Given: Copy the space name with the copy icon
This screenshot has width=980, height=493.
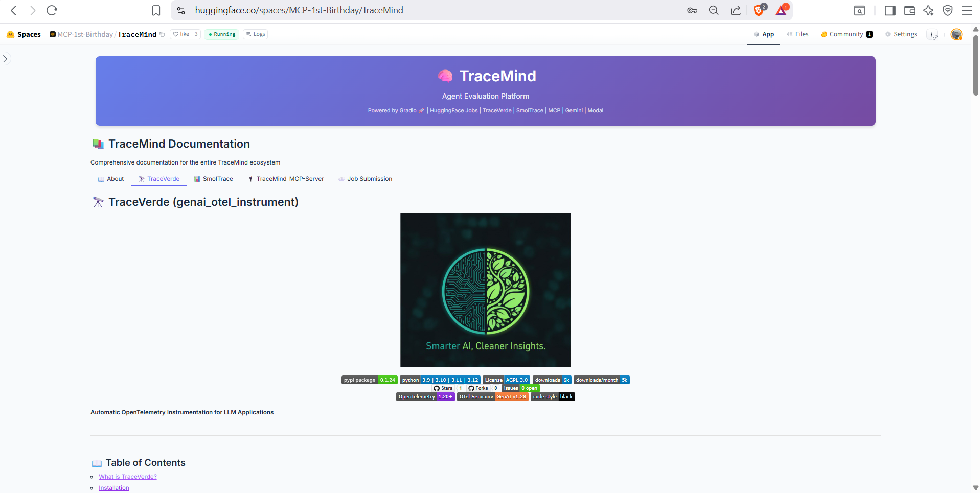Looking at the screenshot, I should (162, 34).
